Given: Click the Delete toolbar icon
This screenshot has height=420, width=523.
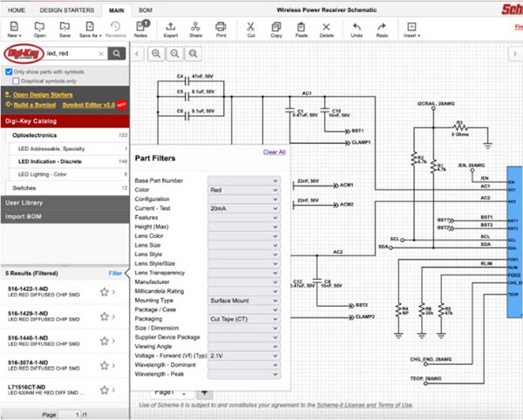Looking at the screenshot, I should [326, 28].
